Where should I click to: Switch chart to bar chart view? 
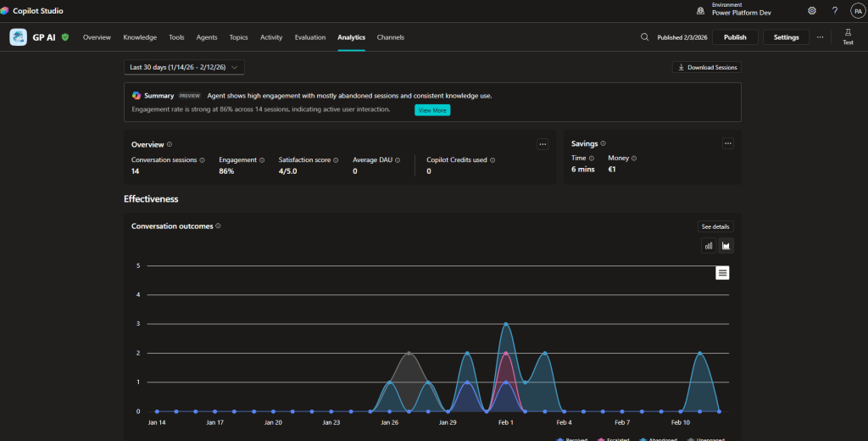click(x=708, y=246)
